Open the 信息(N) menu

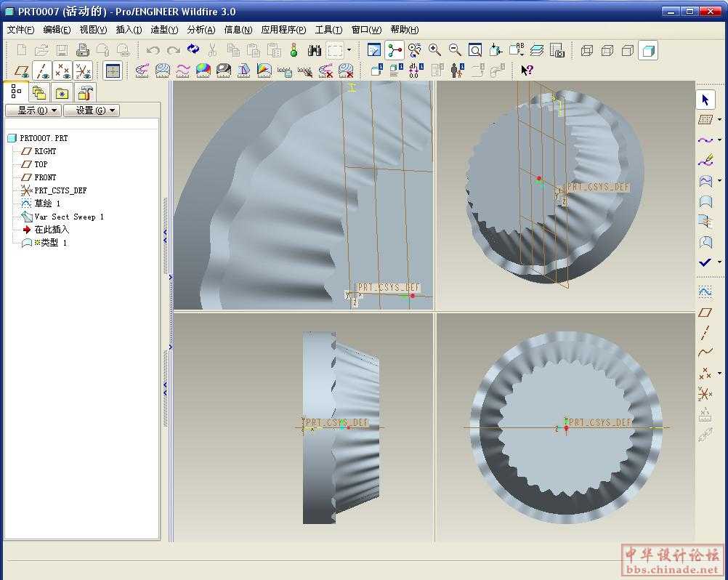point(238,30)
